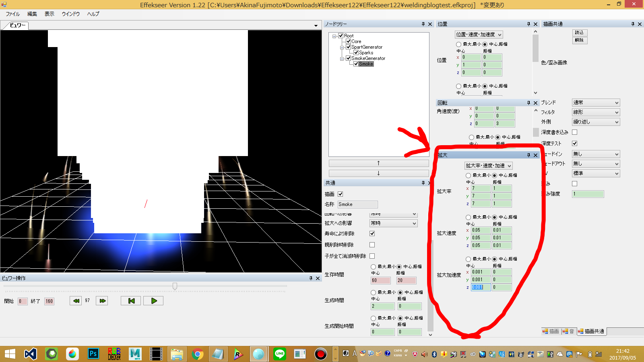Viewport: 644px width, 362px height.
Task: Close the ノードツリー panel
Action: pos(430,24)
